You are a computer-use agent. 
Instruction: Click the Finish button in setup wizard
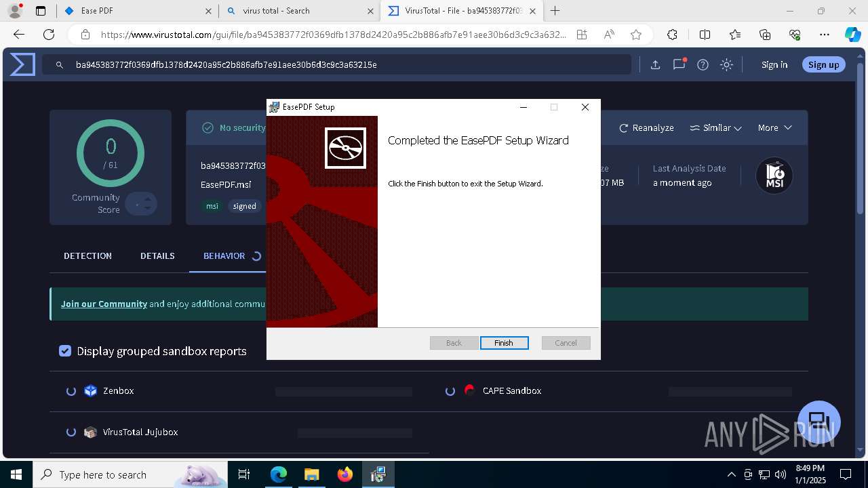click(504, 343)
